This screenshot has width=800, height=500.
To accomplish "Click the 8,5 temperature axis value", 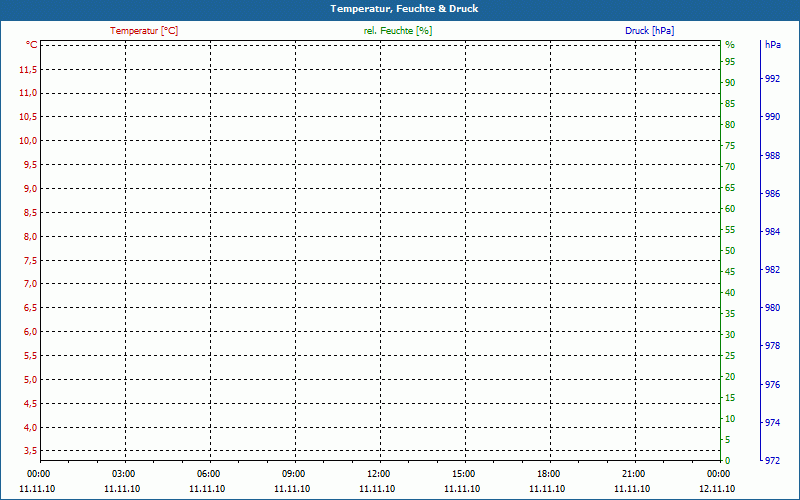I will click(x=31, y=213).
